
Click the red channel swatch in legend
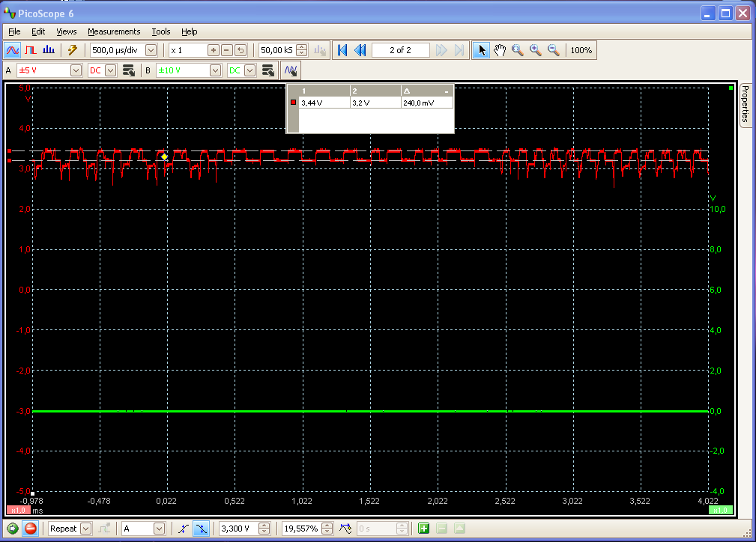(x=293, y=102)
